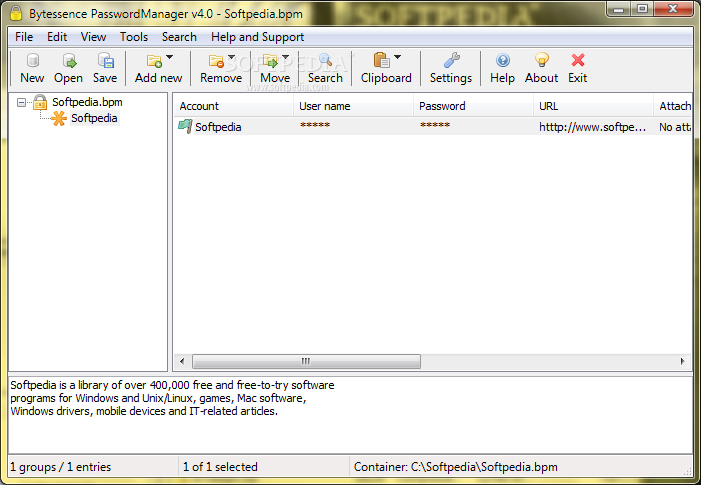Click the Add new toolbar icon

(x=154, y=61)
